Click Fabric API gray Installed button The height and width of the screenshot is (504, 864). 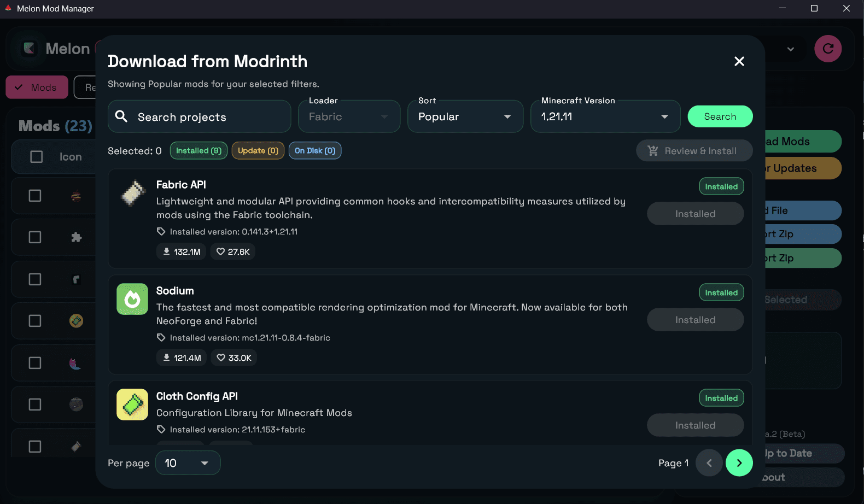[695, 214]
